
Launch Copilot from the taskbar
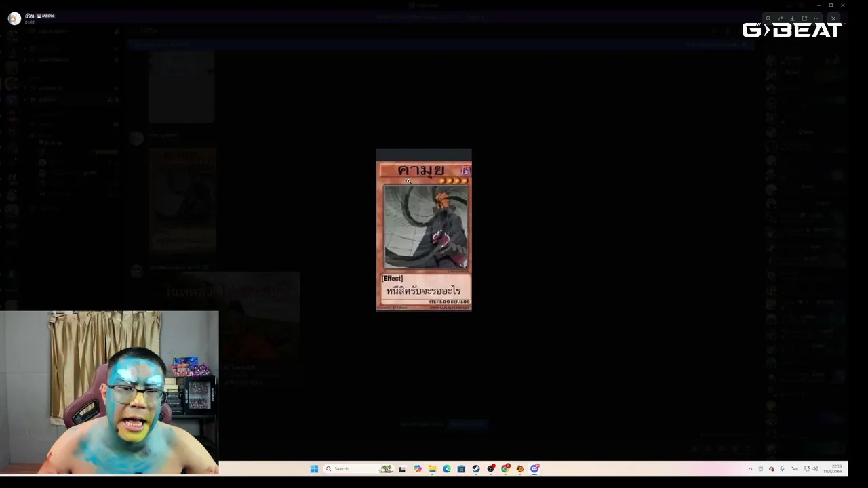coord(418,469)
